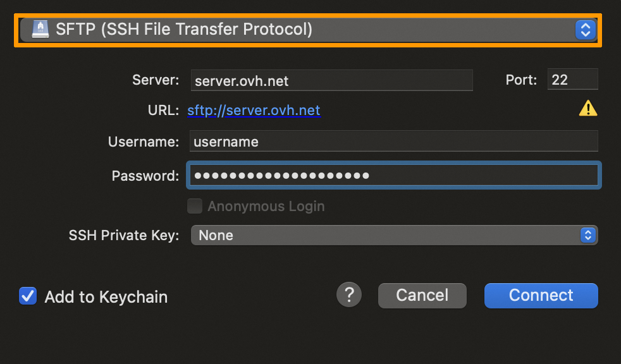Viewport: 621px width, 364px height.
Task: Click the protocol selector's blue up-down arrows
Action: (585, 30)
